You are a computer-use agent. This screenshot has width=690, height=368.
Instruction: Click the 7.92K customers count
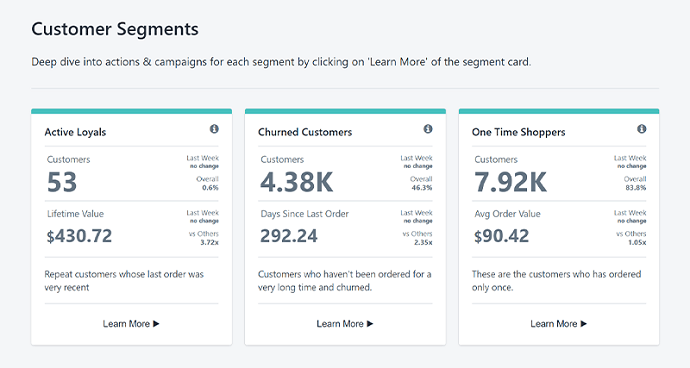click(510, 182)
